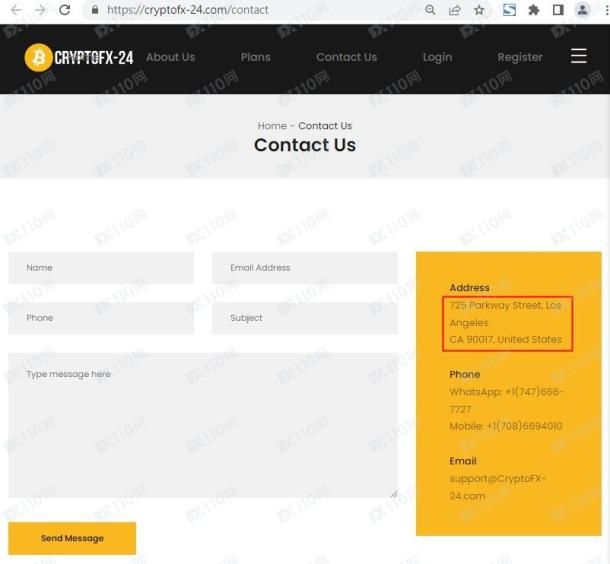Open the Login page link
The height and width of the screenshot is (564, 610).
437,58
